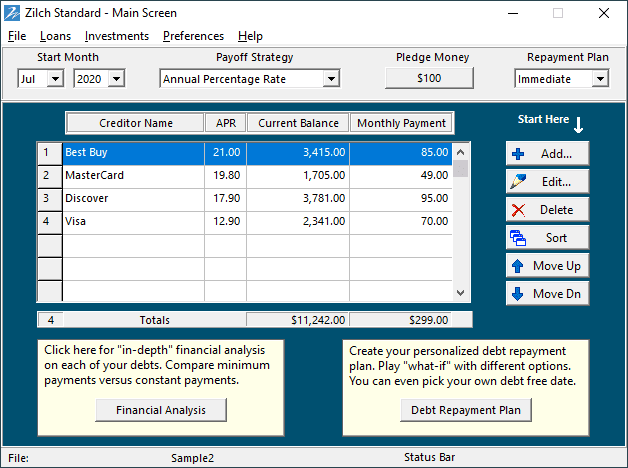
Task: Open the Investments menu
Action: tap(117, 36)
